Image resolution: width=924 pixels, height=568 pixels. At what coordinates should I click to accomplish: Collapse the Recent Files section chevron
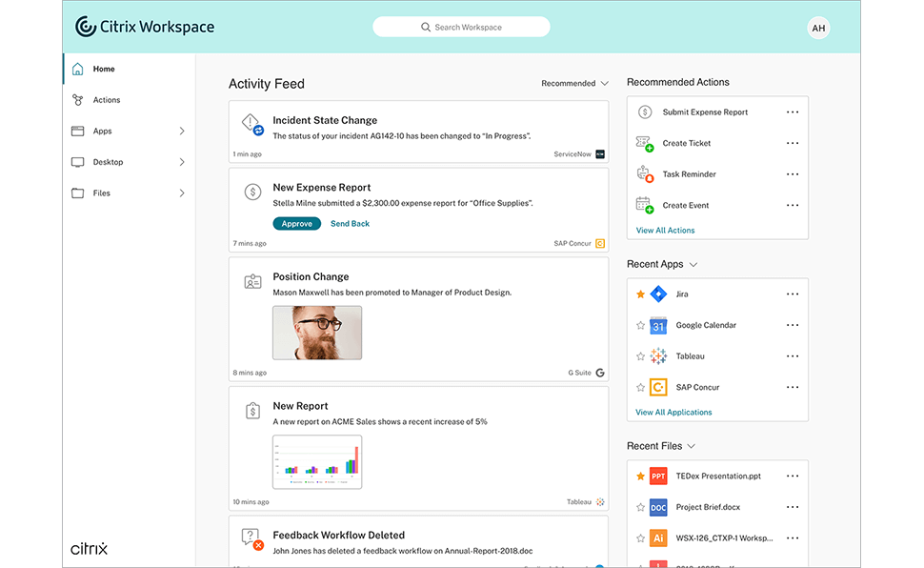(692, 446)
